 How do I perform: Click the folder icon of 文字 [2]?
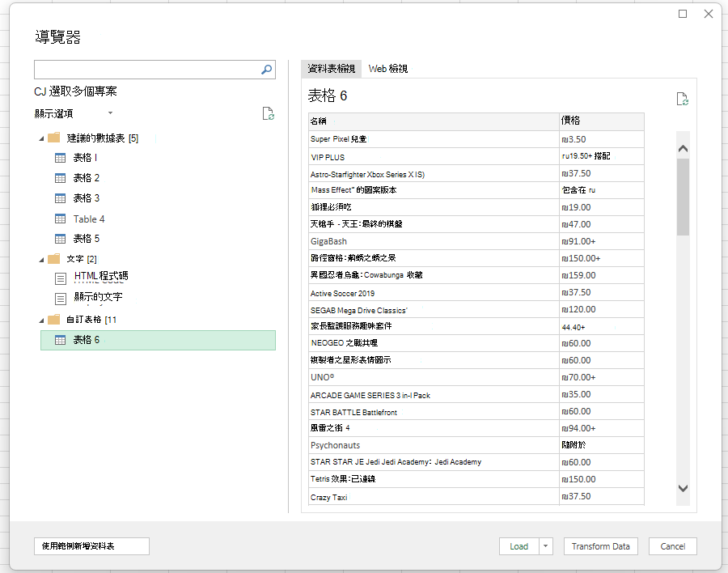tap(54, 258)
